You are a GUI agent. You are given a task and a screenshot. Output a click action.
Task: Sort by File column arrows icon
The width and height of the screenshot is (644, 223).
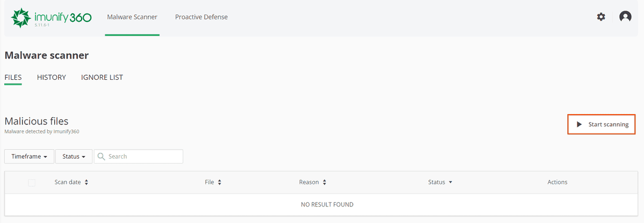point(219,182)
